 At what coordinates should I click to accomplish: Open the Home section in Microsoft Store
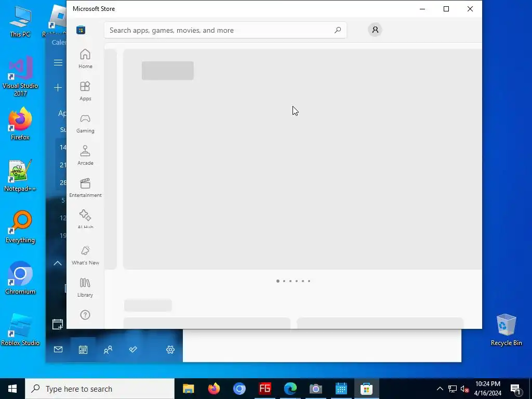pyautogui.click(x=85, y=59)
